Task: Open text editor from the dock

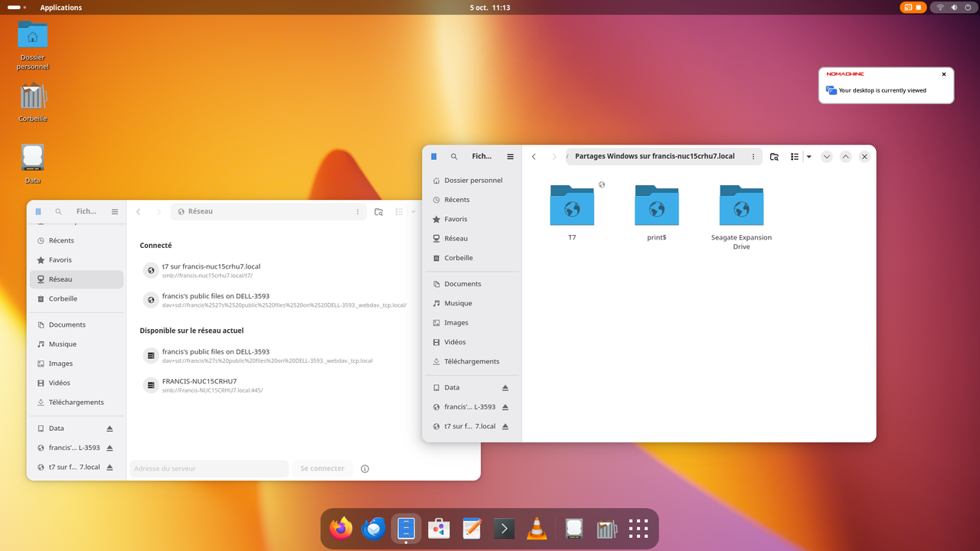Action: point(472,528)
